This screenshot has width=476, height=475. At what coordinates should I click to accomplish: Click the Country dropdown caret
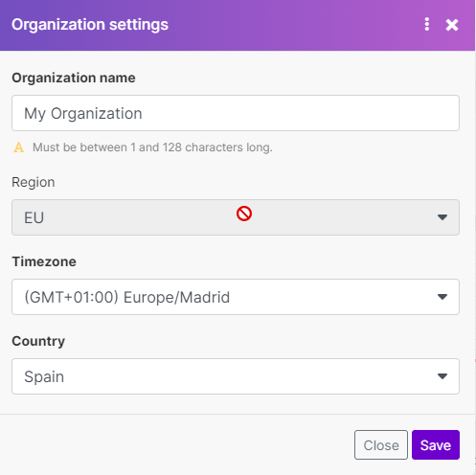(442, 376)
